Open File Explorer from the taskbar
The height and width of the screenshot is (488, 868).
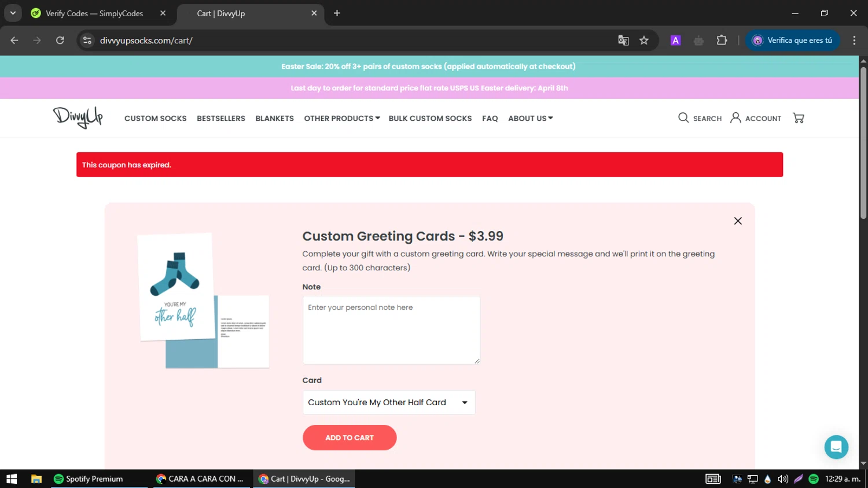coord(36,479)
